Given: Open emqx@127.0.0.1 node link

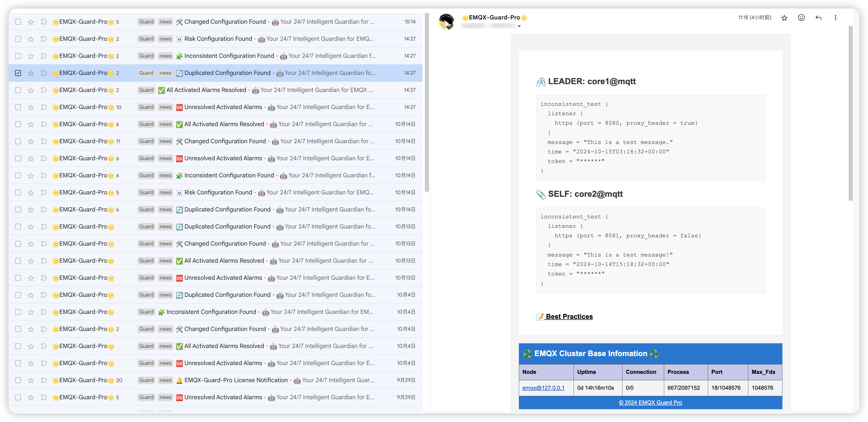Looking at the screenshot, I should (543, 388).
